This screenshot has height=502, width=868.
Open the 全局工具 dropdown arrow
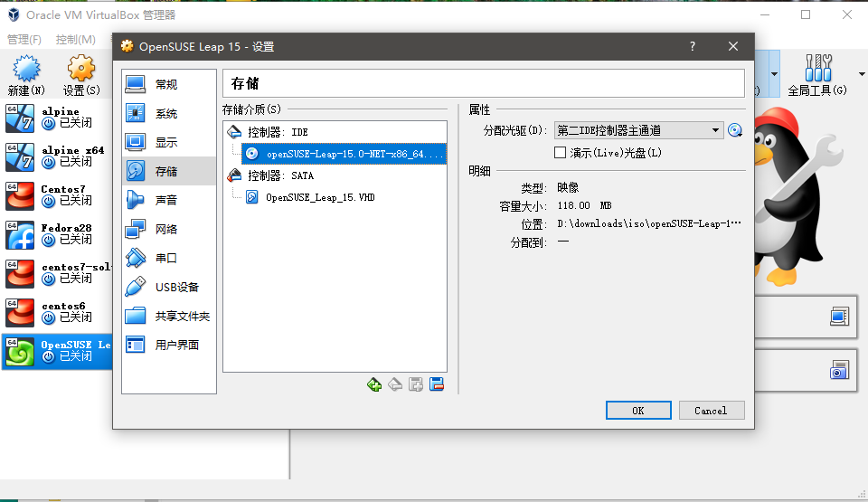(860, 73)
